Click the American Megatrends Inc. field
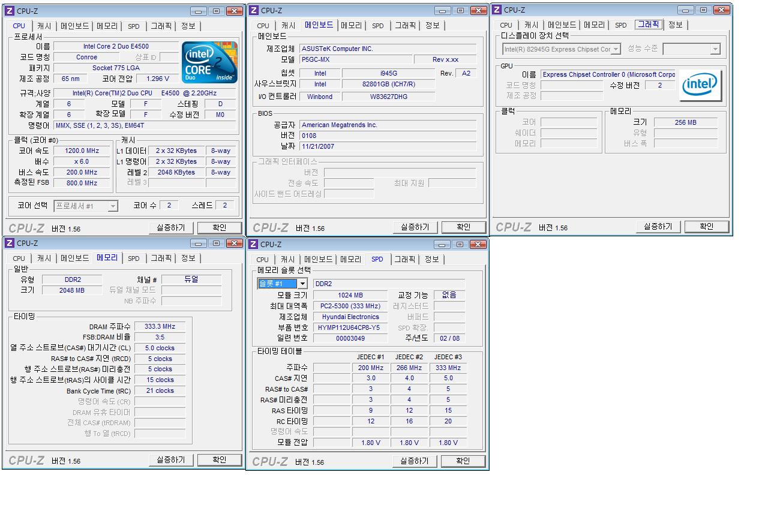The height and width of the screenshot is (532, 783). click(388, 125)
